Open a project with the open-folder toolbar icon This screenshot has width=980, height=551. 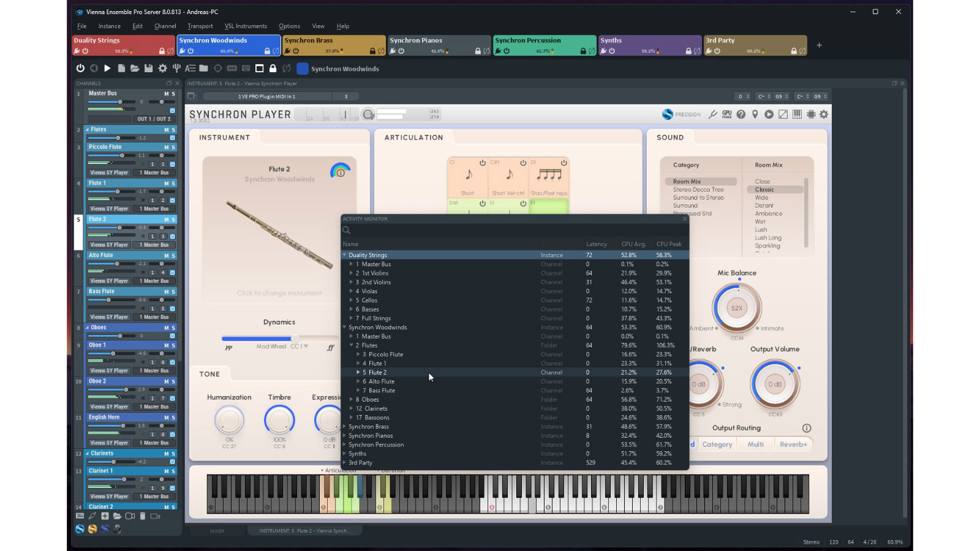coord(135,69)
